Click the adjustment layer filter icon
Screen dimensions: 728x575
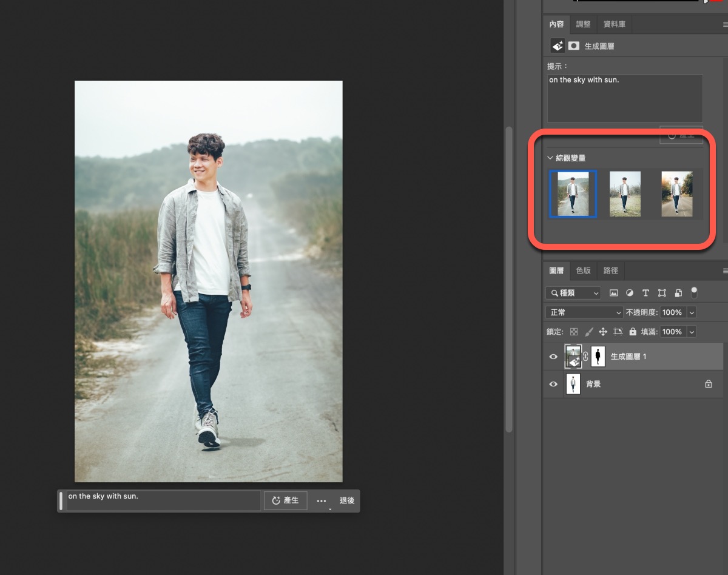pos(629,293)
